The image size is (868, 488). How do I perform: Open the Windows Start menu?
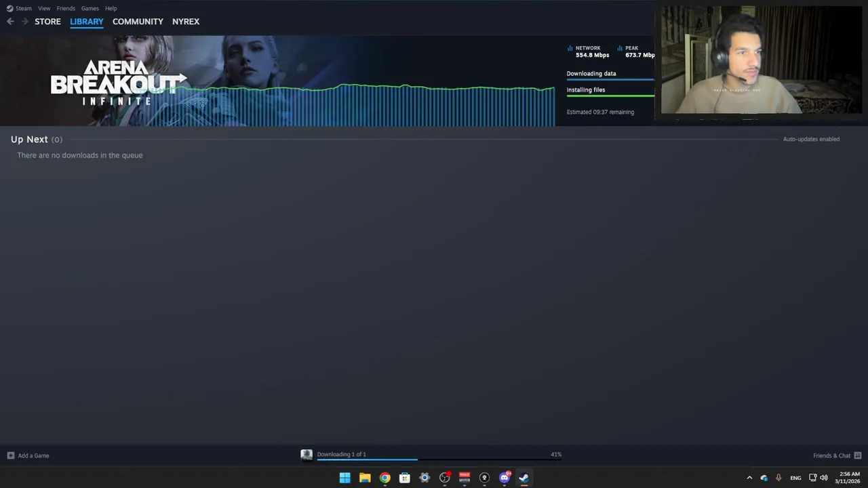[344, 478]
